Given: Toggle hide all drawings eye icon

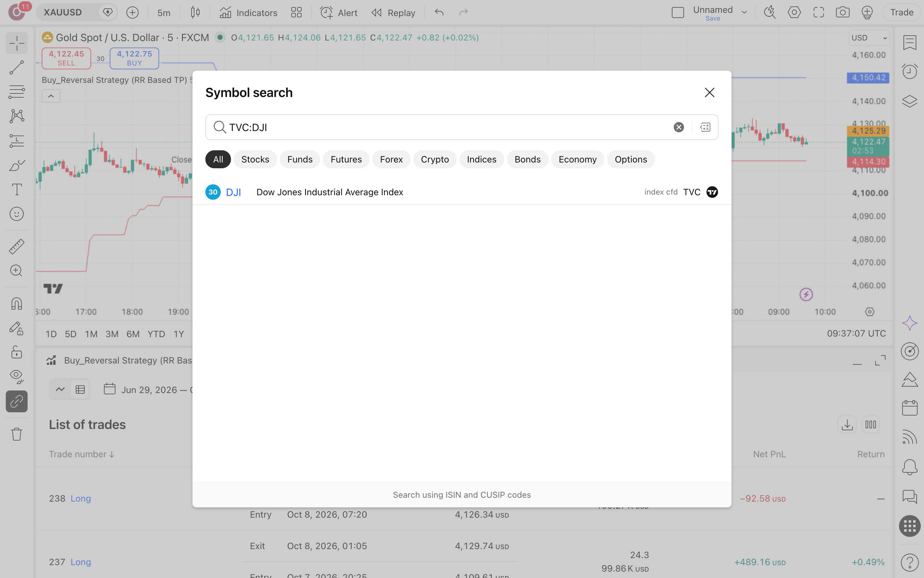Looking at the screenshot, I should [16, 377].
